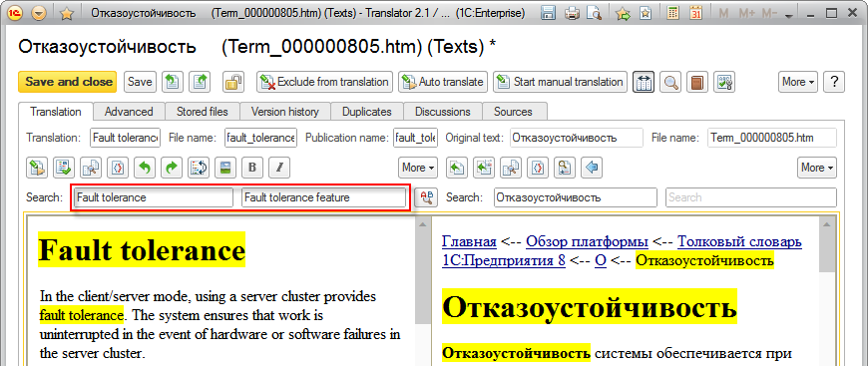This screenshot has height=366, width=868.
Task: Open More dropdown in right editor toolbar
Action: click(x=817, y=168)
